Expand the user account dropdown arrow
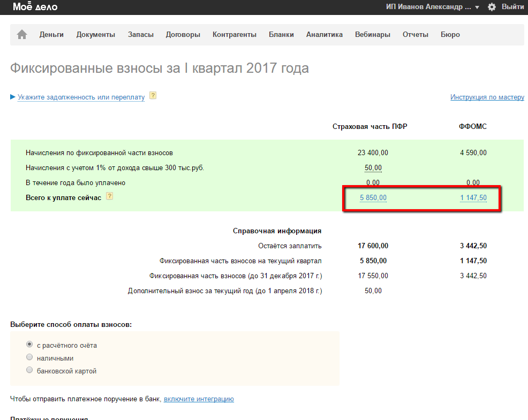 (x=477, y=7)
